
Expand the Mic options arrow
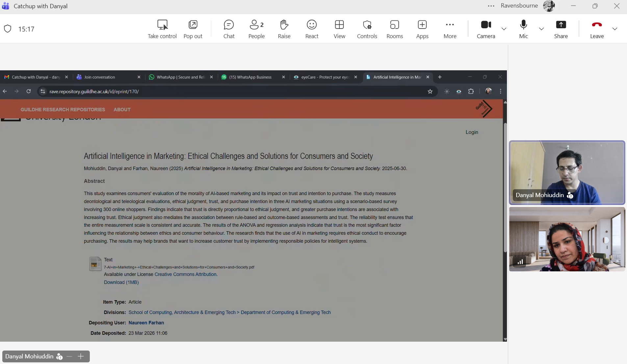[x=541, y=29]
